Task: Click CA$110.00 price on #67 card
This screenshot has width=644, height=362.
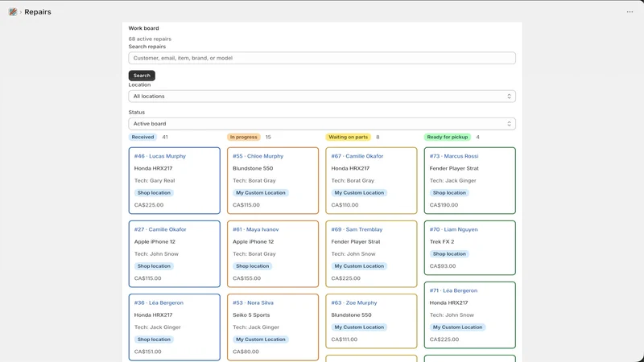Action: pos(345,205)
